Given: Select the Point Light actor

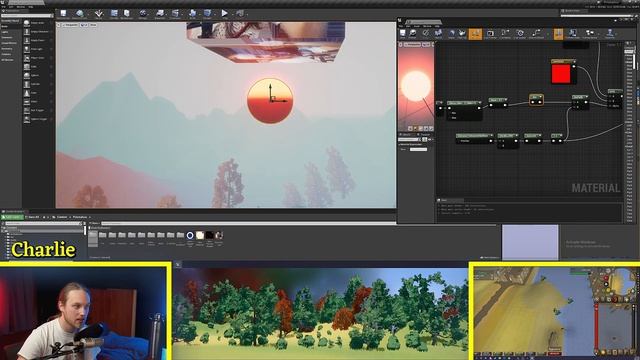Looking at the screenshot, I should point(38,49).
